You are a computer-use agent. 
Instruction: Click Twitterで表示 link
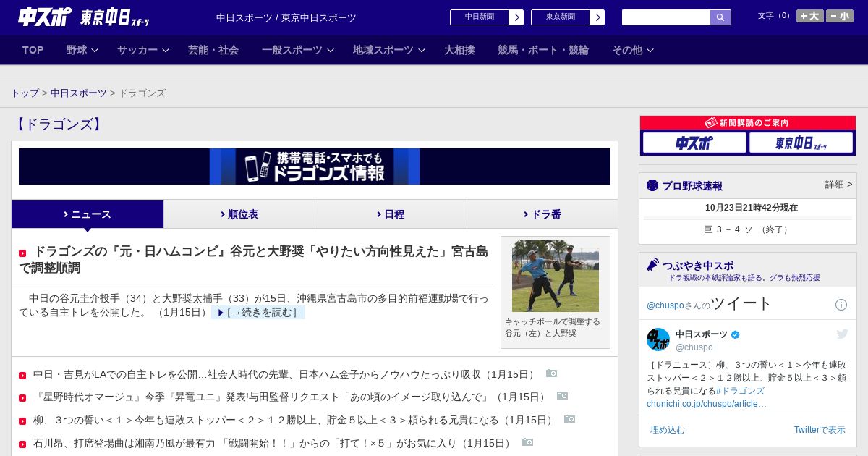pos(820,430)
